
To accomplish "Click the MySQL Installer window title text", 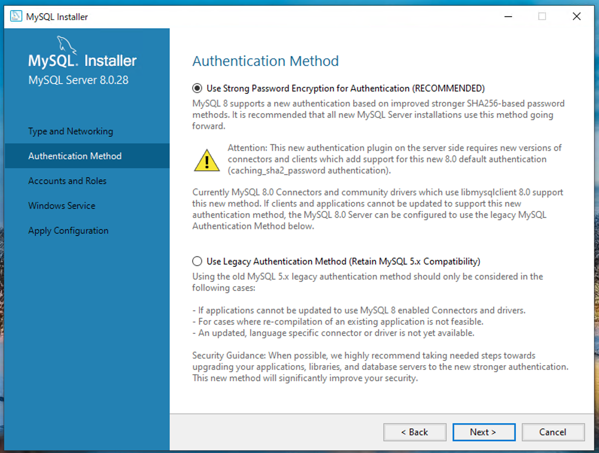I will coord(57,17).
